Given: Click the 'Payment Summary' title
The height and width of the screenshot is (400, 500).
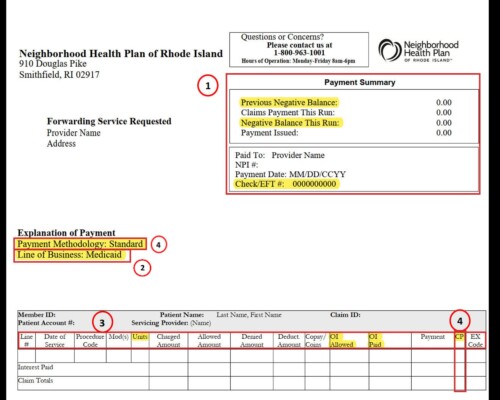Looking at the screenshot, I should coord(360,82).
